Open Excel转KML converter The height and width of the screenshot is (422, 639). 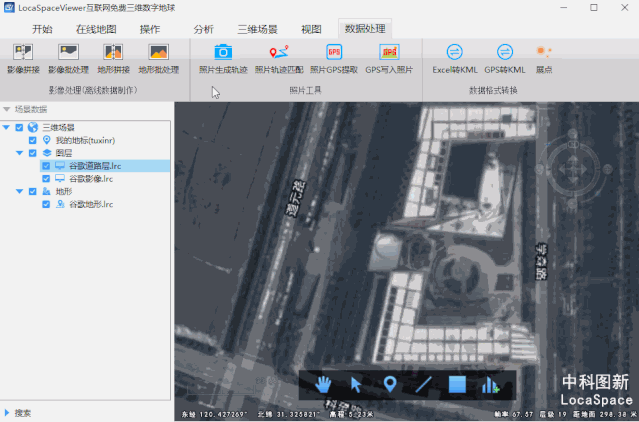tap(455, 59)
